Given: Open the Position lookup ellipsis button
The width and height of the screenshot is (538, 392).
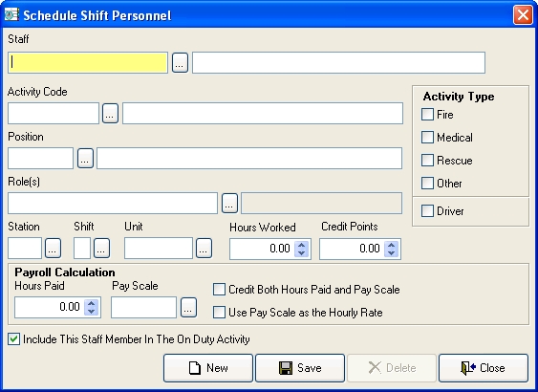Looking at the screenshot, I should [85, 159].
